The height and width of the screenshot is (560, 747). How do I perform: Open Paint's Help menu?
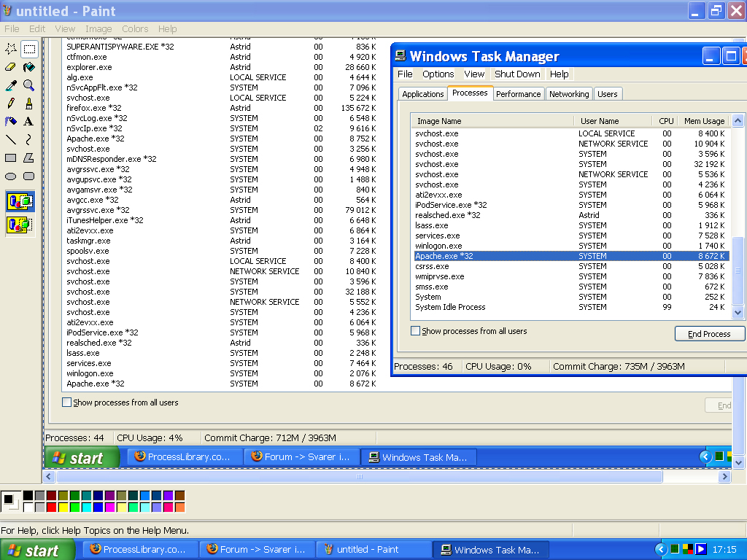click(x=167, y=29)
